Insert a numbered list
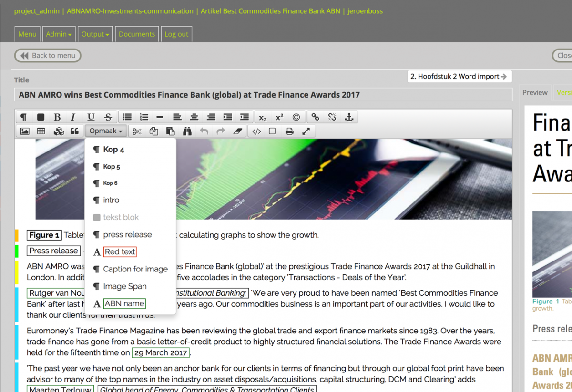 pyautogui.click(x=144, y=117)
